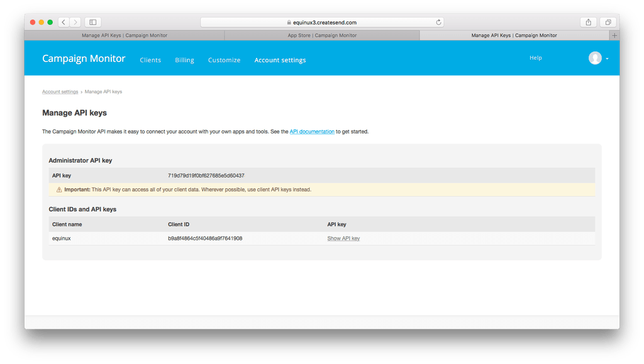644x364 pixels.
Task: Click the API key column header in clients table
Action: [x=337, y=225]
